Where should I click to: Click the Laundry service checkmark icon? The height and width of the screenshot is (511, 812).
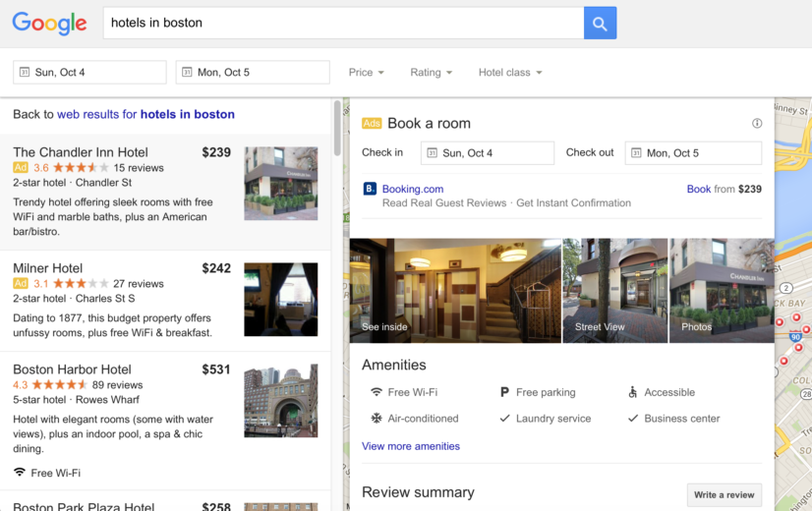point(504,418)
